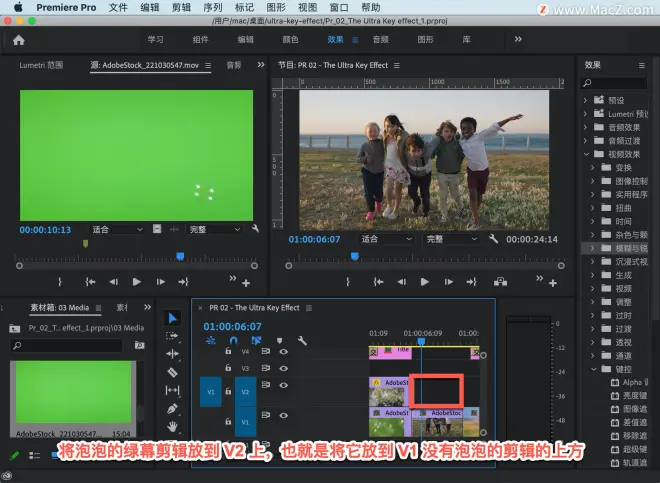Select the Pen tool
The width and height of the screenshot is (660, 483).
coord(172,408)
